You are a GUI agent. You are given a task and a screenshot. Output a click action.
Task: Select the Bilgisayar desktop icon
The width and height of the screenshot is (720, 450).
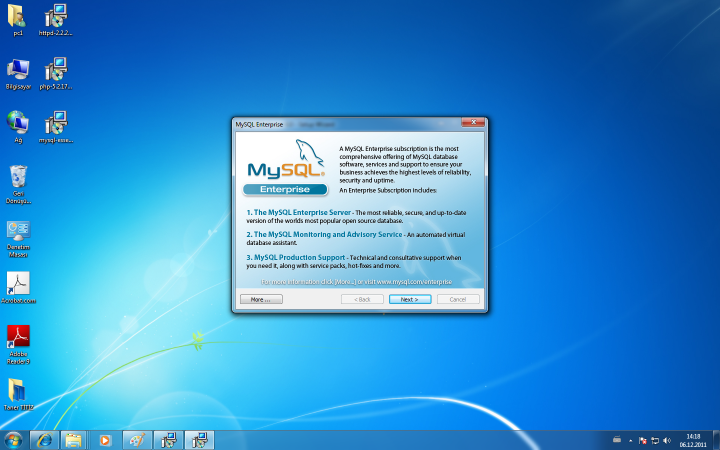click(x=18, y=70)
